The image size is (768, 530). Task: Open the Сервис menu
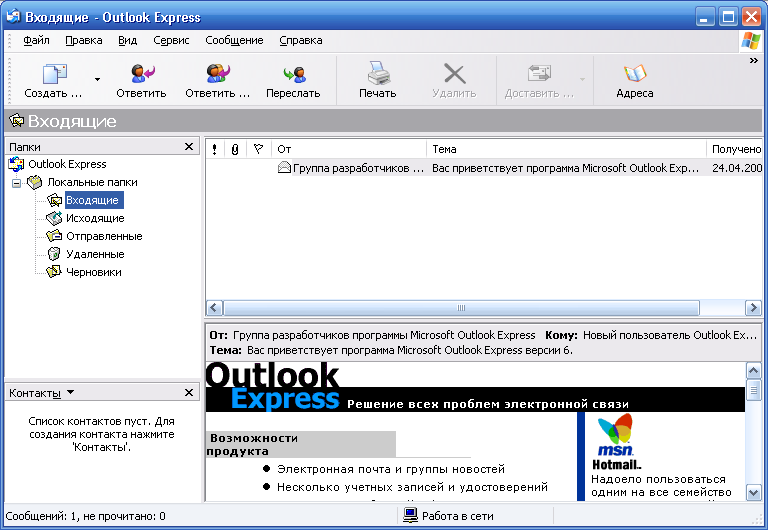click(171, 40)
